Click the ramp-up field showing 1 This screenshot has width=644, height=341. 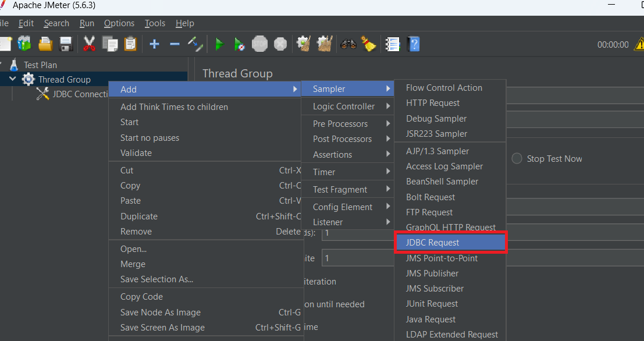coord(357,233)
